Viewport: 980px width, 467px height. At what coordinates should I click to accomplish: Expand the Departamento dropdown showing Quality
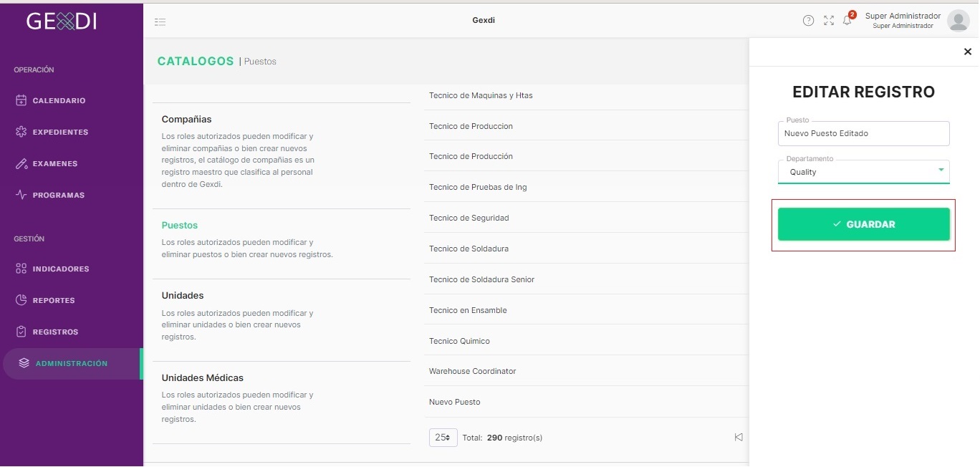[863, 172]
